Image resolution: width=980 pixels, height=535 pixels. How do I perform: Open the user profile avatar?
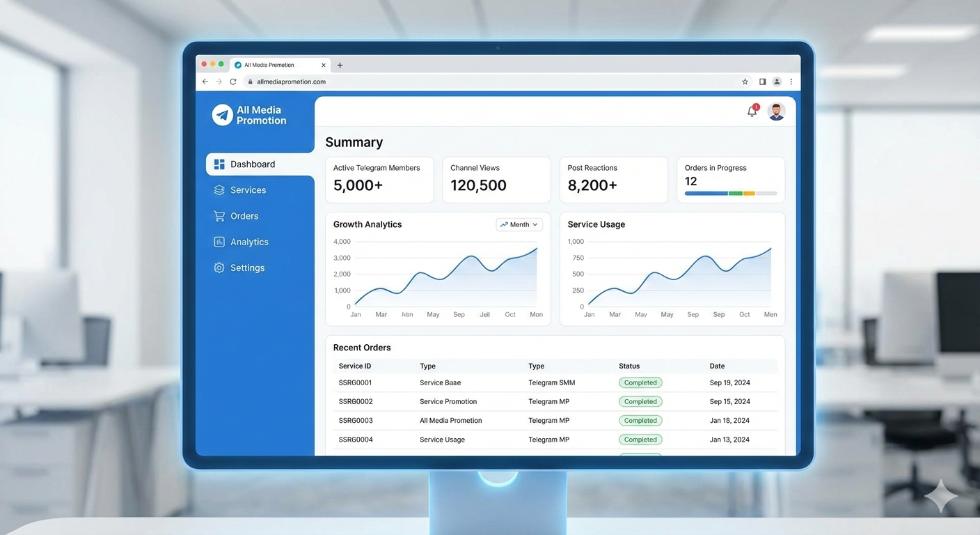tap(776, 111)
